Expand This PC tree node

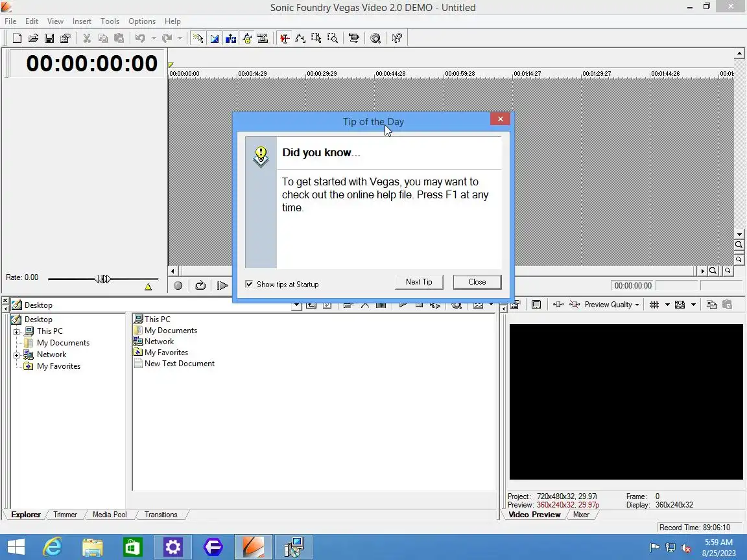point(17,332)
